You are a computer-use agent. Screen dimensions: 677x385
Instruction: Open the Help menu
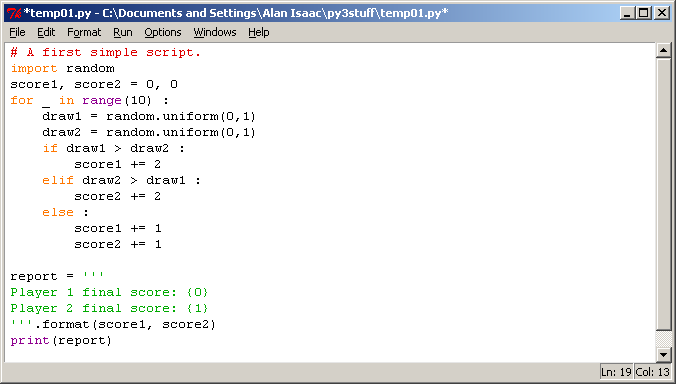(259, 32)
